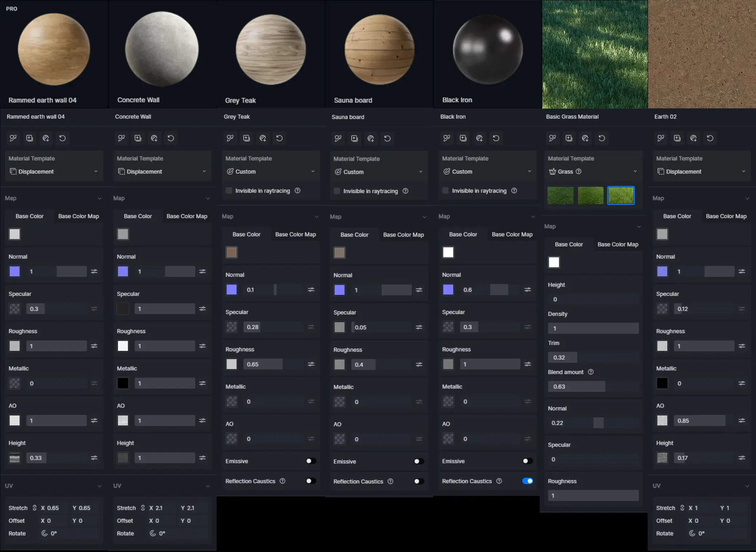Switch to Base Color Map tab for Sauna board

403,235
